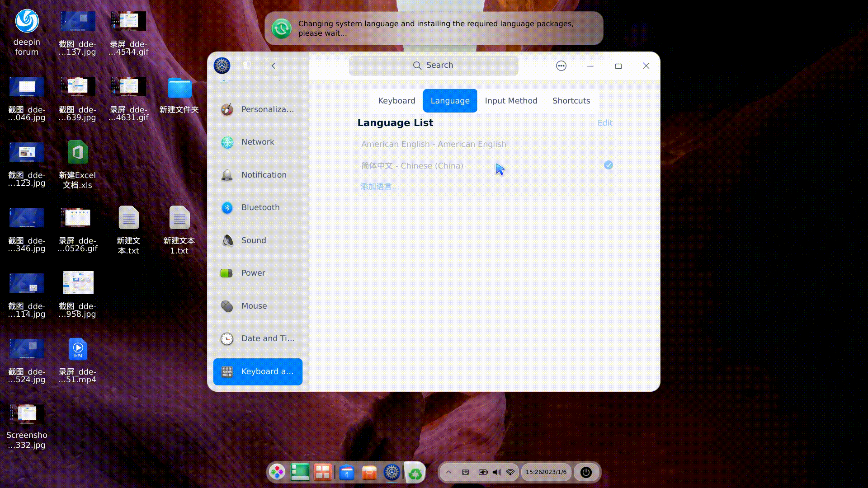Toggle the checkmark on Chinese (China)
Screen dimensions: 868x488
[608, 165]
